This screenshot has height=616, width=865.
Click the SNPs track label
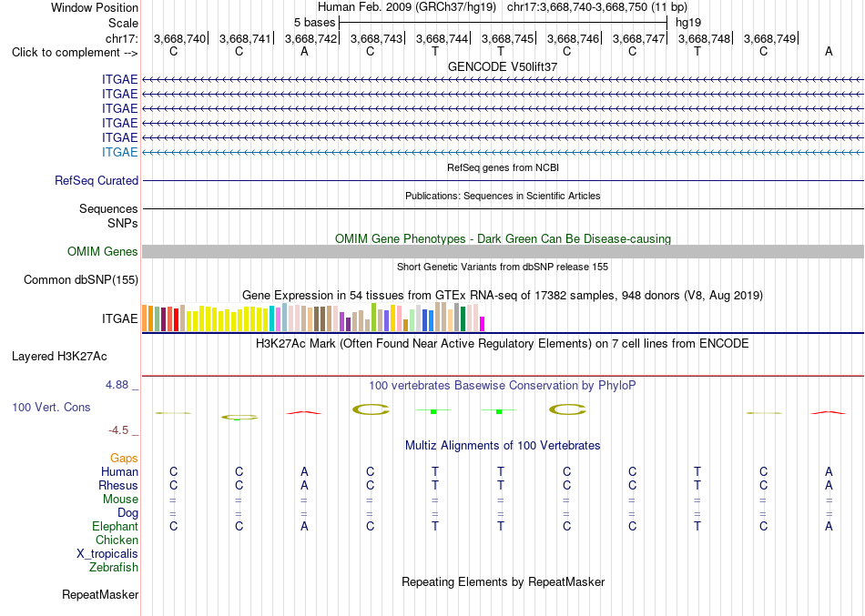(123, 223)
